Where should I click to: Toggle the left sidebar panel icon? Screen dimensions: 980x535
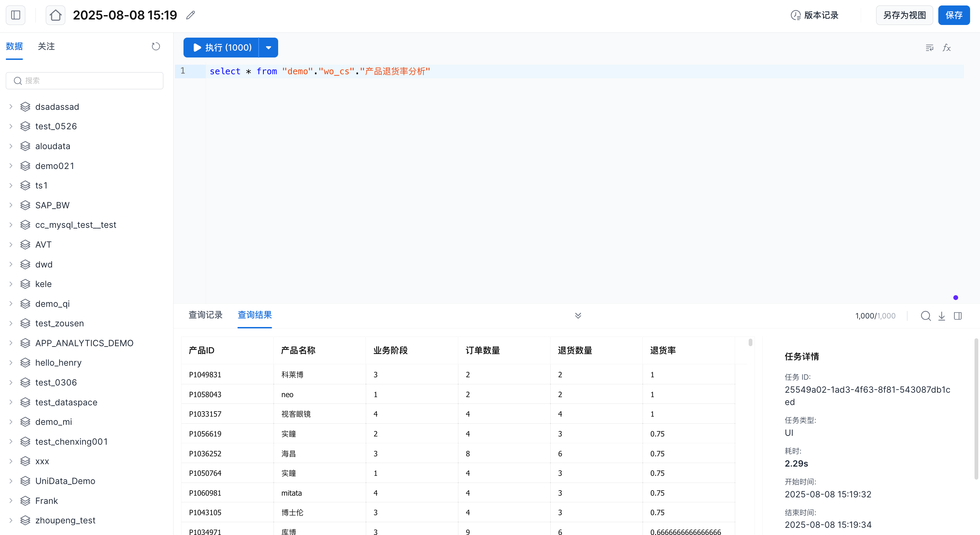[x=16, y=15]
